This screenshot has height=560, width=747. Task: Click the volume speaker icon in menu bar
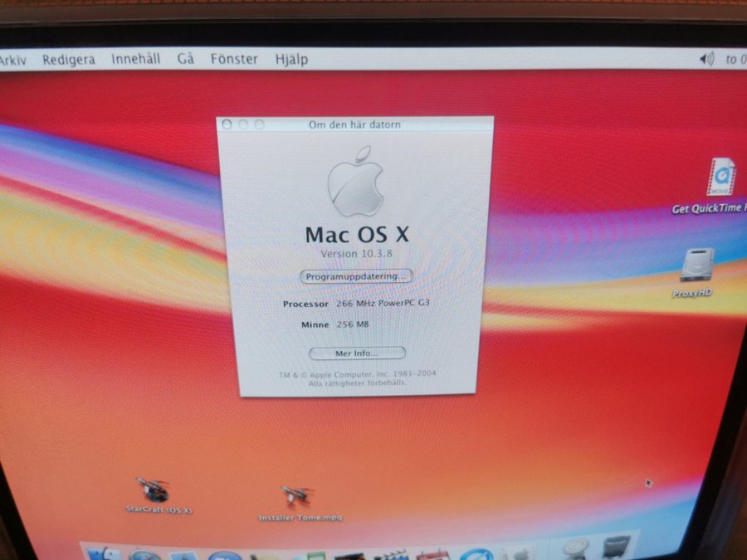coord(706,59)
